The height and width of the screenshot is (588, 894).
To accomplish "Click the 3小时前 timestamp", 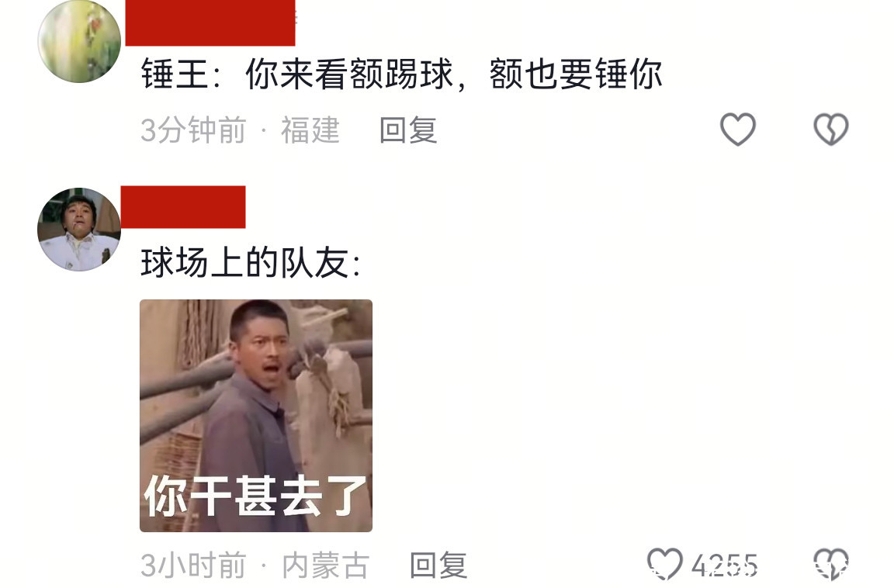I will 194,566.
